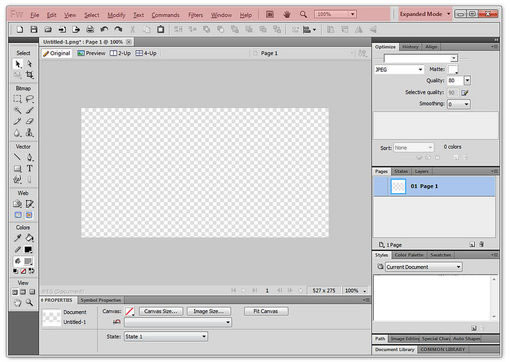510x362 pixels.
Task: Select the Rectangle vector tool
Action: (18, 168)
